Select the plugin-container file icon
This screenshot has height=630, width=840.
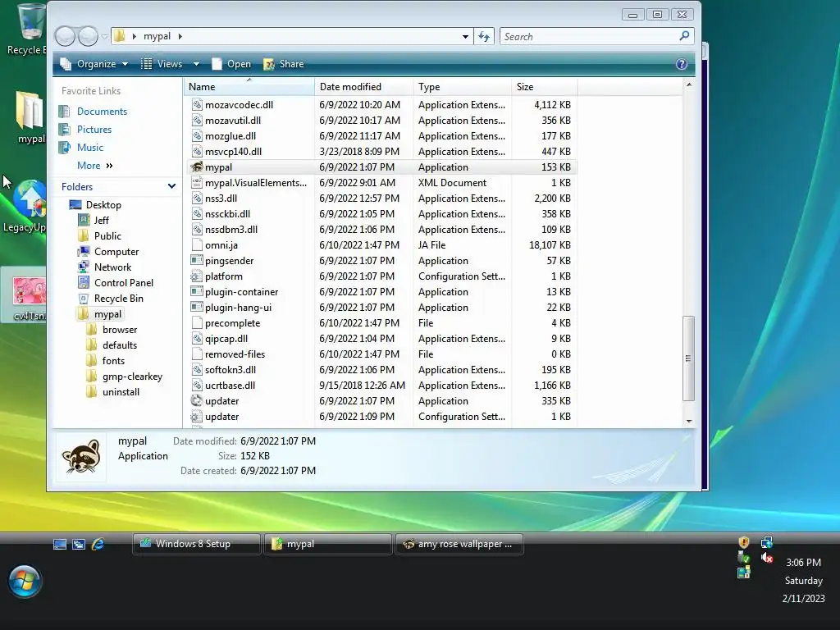[197, 292]
